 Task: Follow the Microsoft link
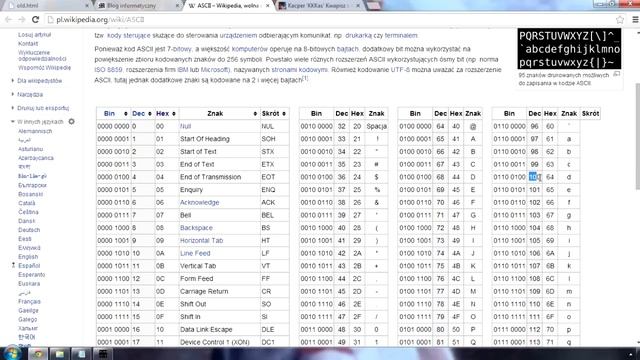215,70
